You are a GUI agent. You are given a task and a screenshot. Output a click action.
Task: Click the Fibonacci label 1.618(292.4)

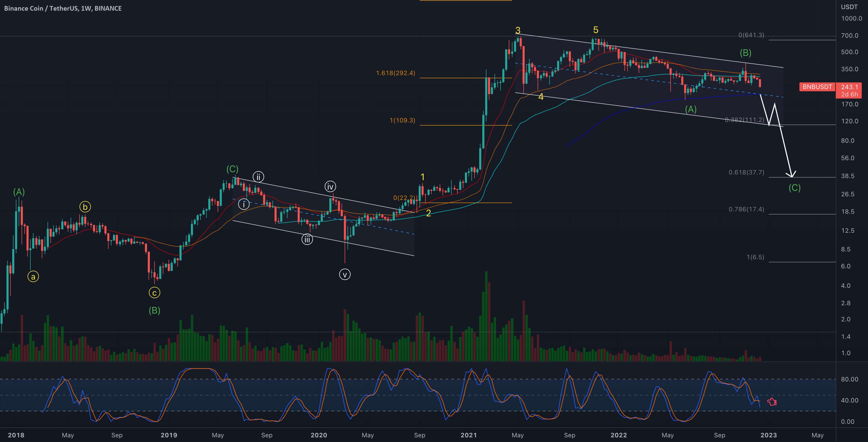click(396, 73)
